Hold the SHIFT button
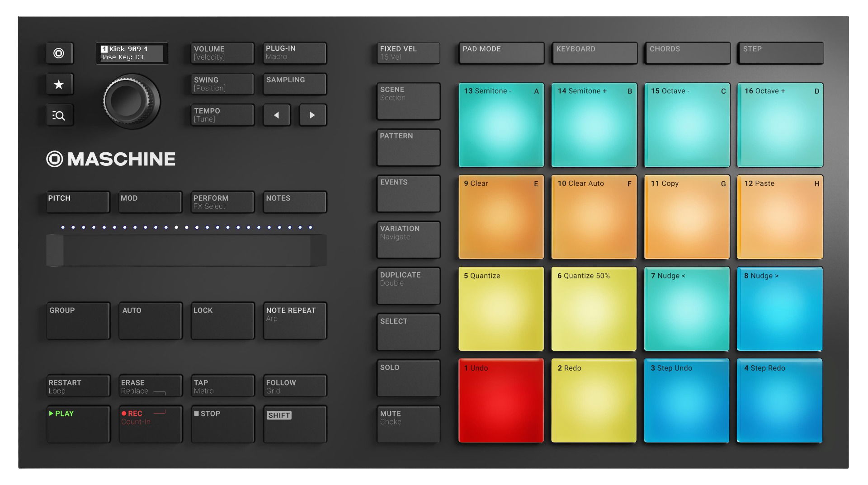Image resolution: width=868 pixels, height=485 pixels. click(x=295, y=424)
